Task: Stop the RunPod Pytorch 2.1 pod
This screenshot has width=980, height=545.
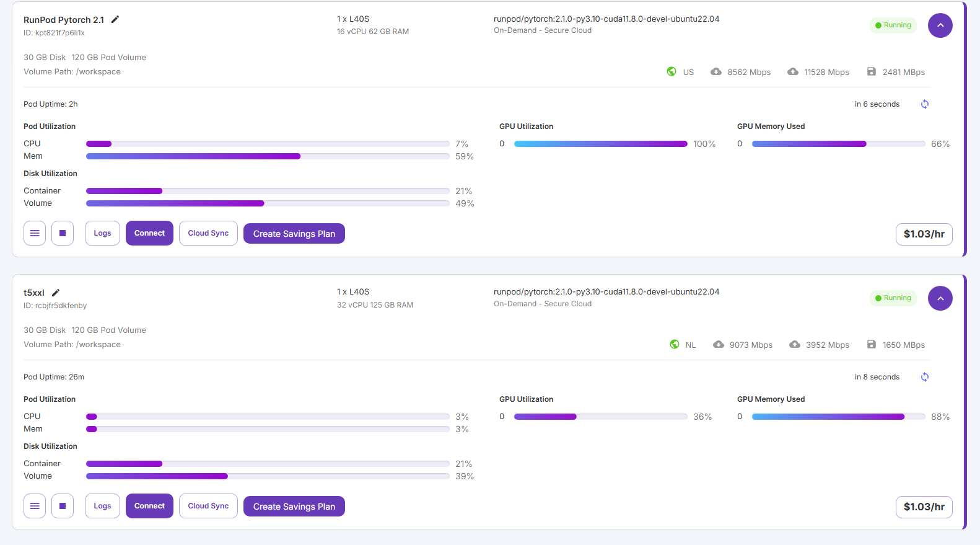Action: (x=63, y=233)
